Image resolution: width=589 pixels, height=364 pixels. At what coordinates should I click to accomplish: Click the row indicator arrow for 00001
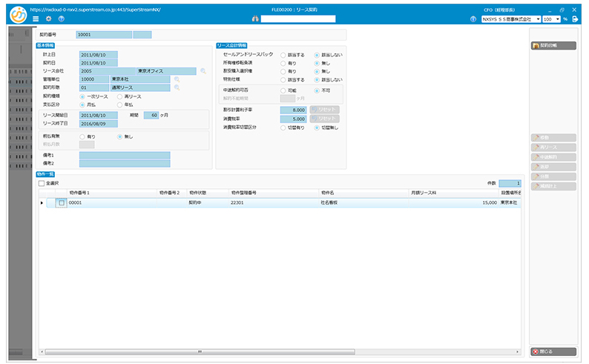[42, 203]
